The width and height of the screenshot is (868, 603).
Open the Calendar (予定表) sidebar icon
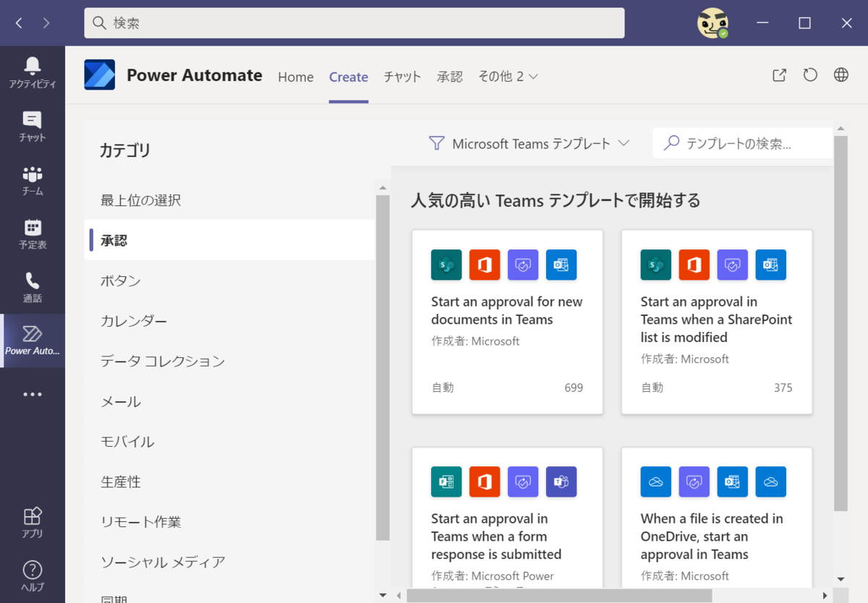[32, 228]
